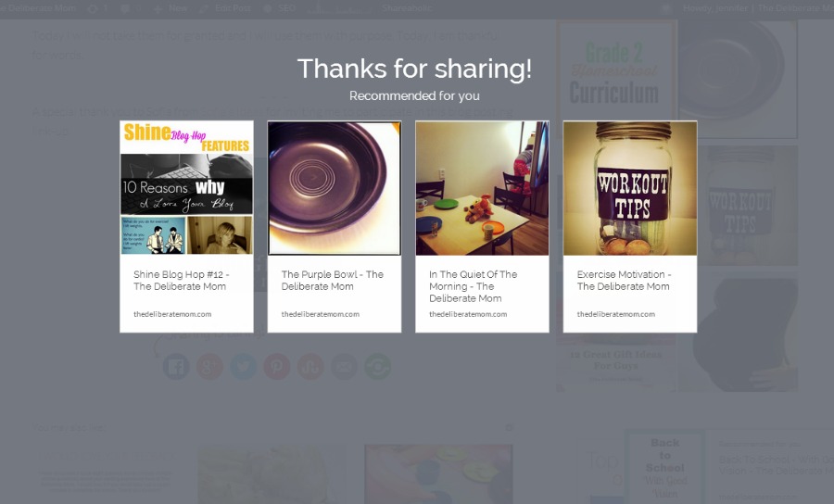Open the Shine Blog Hop Features thumbnail
This screenshot has height=504, width=834.
point(186,188)
